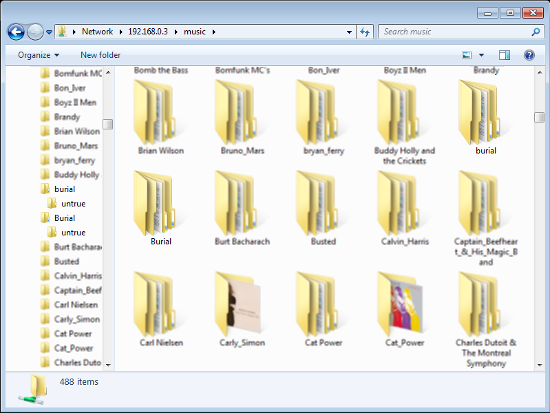Select Captain_Beefheart_&_His_Magic_Band folder
Screen dimensions: 550x413
(x=480, y=203)
